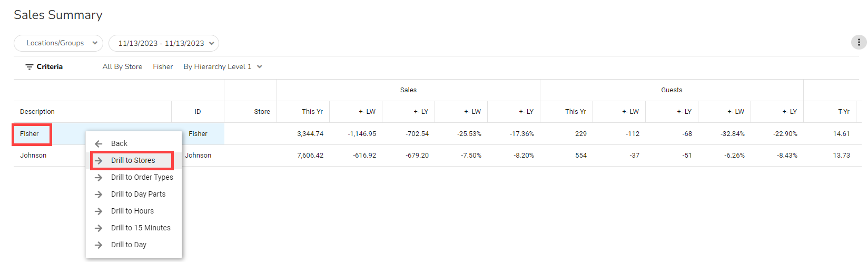
Task: Open the three-dot more options menu
Action: 859,42
